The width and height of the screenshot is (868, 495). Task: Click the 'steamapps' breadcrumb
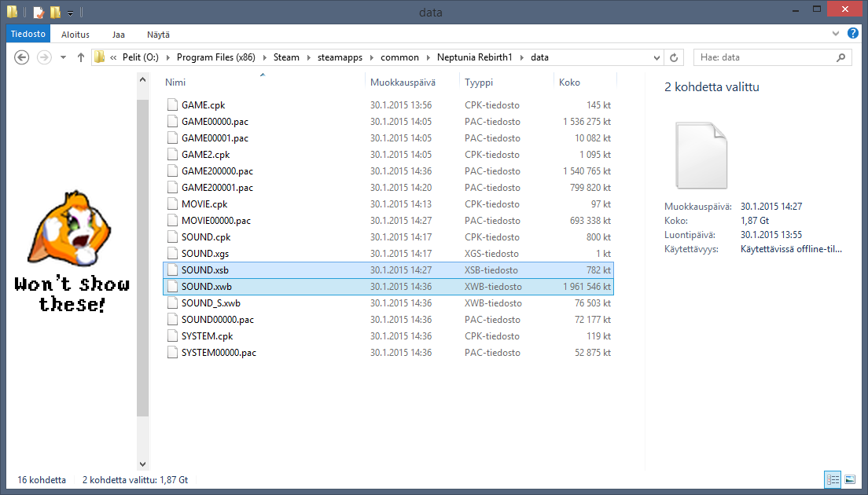[340, 57]
